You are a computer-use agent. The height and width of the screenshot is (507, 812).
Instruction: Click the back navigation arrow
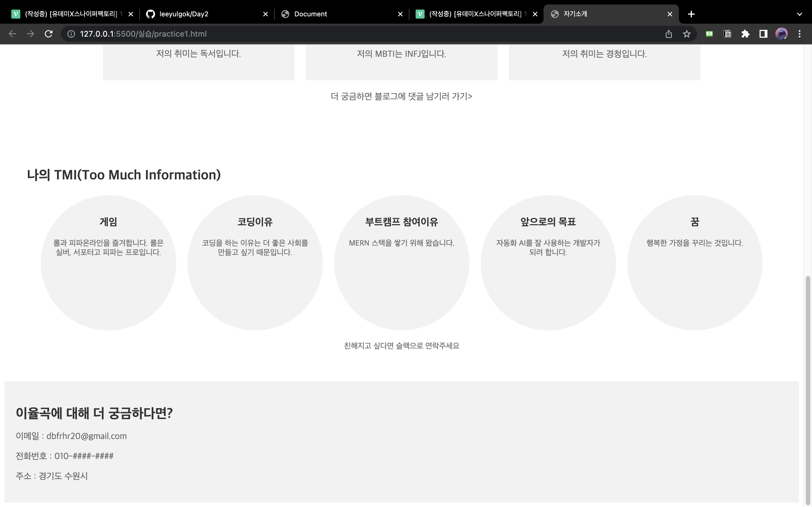pyautogui.click(x=12, y=34)
